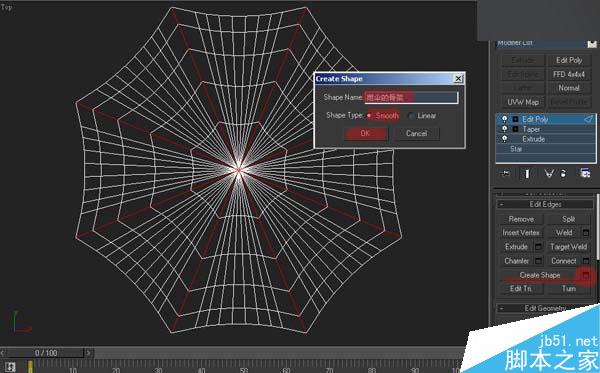600x373 pixels.
Task: Close the Create Shape dialog window
Action: [458, 79]
